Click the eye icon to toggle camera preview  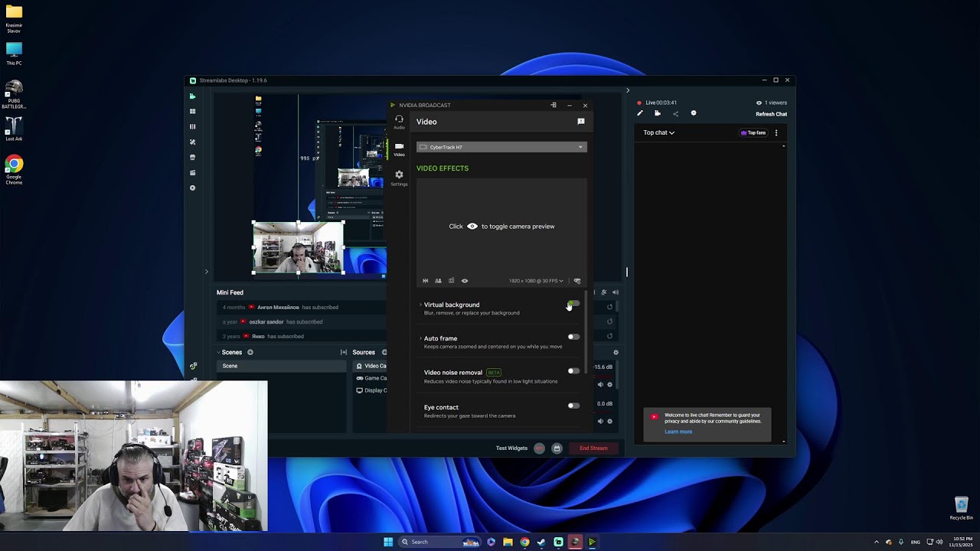[x=464, y=281]
